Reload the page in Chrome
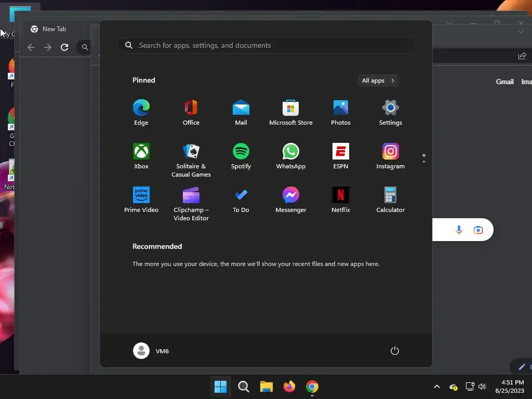532x399 pixels. click(x=64, y=47)
